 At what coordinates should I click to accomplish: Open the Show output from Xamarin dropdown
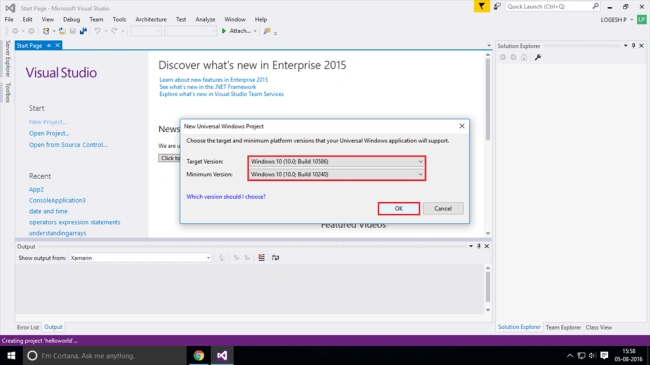pyautogui.click(x=140, y=258)
